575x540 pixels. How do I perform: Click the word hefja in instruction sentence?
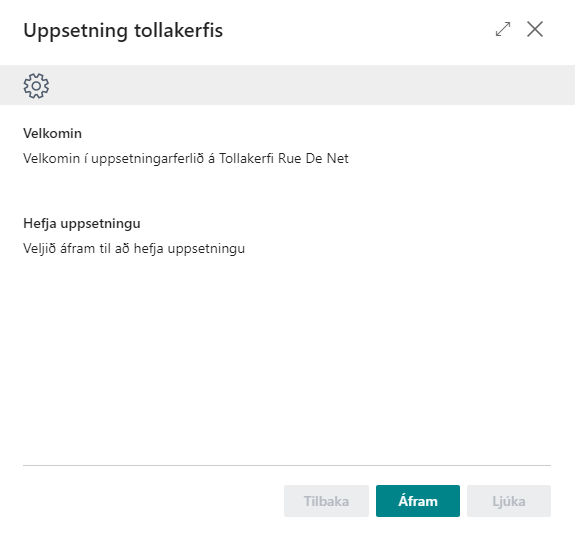(148, 249)
